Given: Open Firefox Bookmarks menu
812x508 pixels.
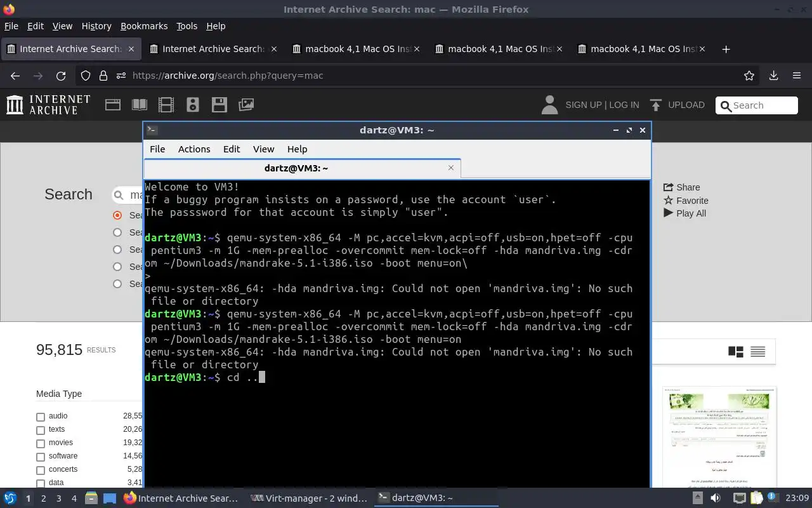Looking at the screenshot, I should point(144,26).
